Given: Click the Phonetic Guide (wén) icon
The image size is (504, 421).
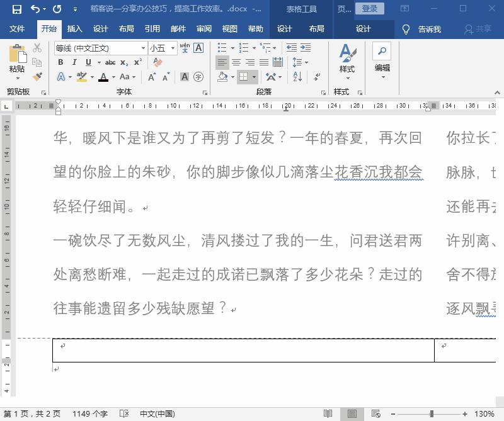Looking at the screenshot, I should tap(184, 48).
